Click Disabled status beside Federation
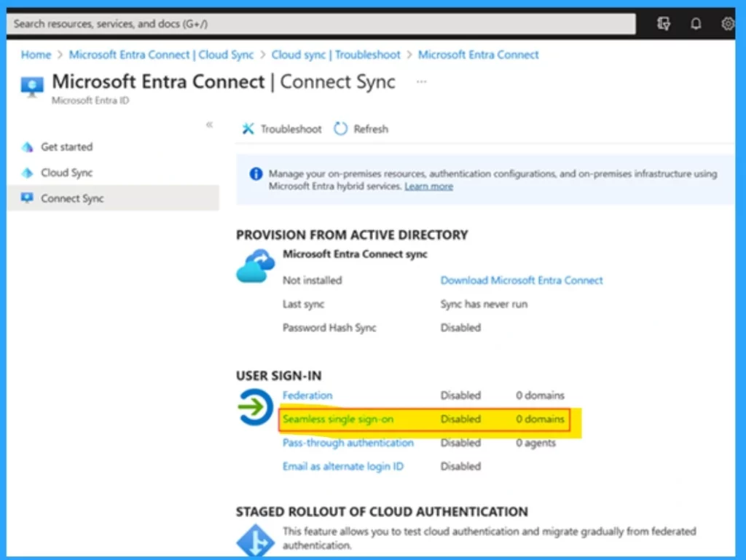 click(x=460, y=395)
